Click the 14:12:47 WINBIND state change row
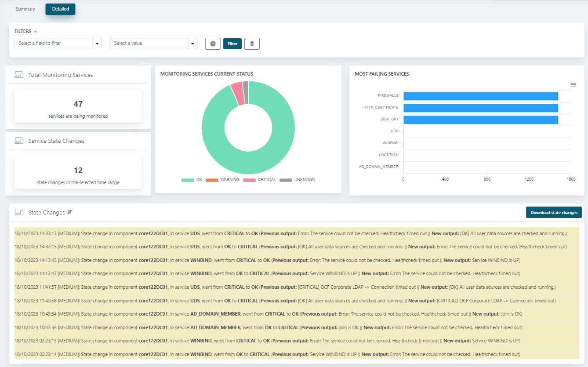Screen dimensions: 588x367 [x=297, y=273]
